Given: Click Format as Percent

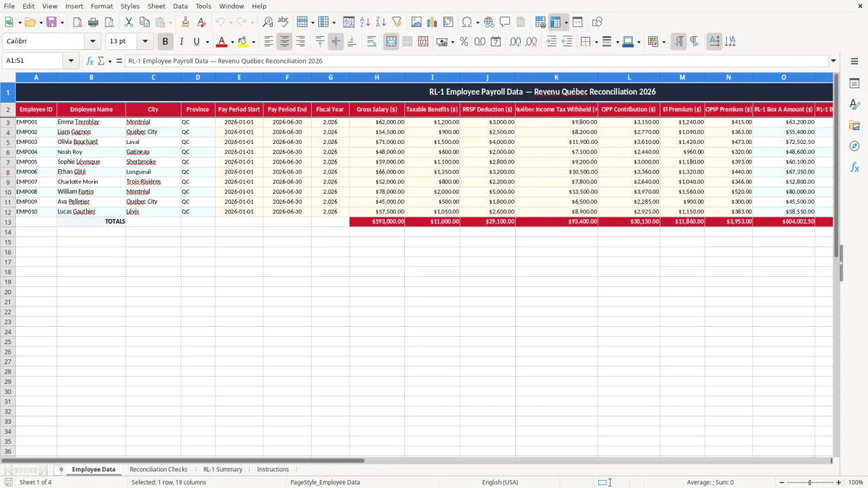Looking at the screenshot, I should (x=464, y=42).
